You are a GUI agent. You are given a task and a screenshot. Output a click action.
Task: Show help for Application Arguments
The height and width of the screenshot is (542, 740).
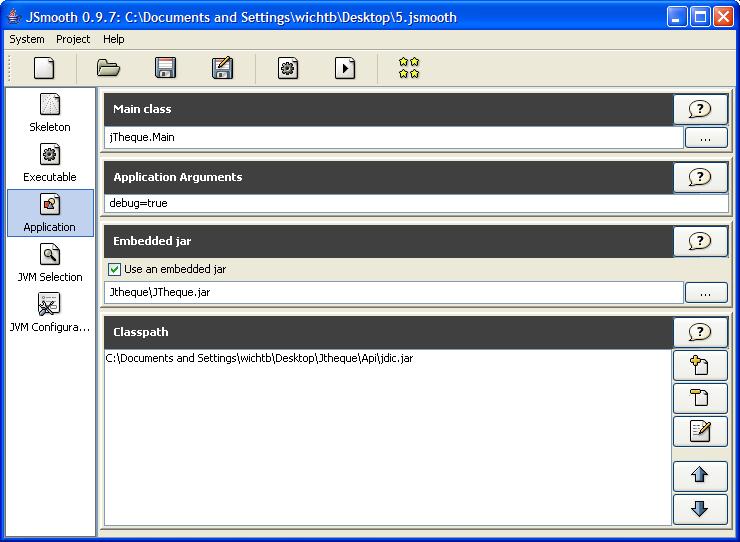click(700, 177)
